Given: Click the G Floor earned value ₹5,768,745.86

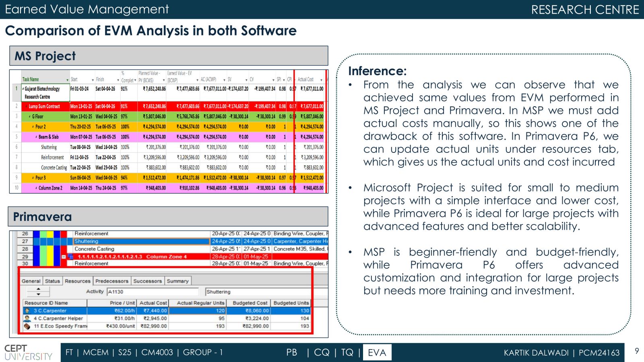Looking at the screenshot, I should pyautogui.click(x=188, y=117).
